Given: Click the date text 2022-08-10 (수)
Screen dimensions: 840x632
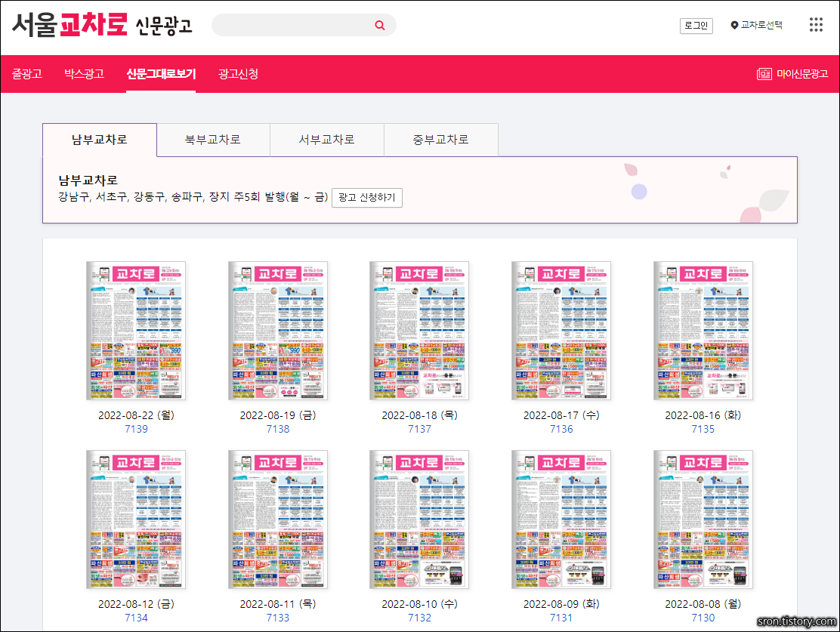Looking at the screenshot, I should pos(419,603).
